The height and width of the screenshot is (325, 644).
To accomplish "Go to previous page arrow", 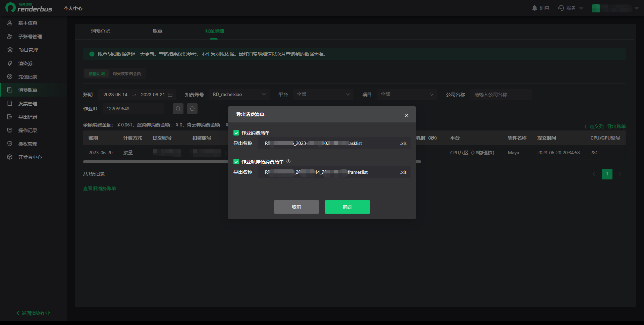I will (594, 174).
